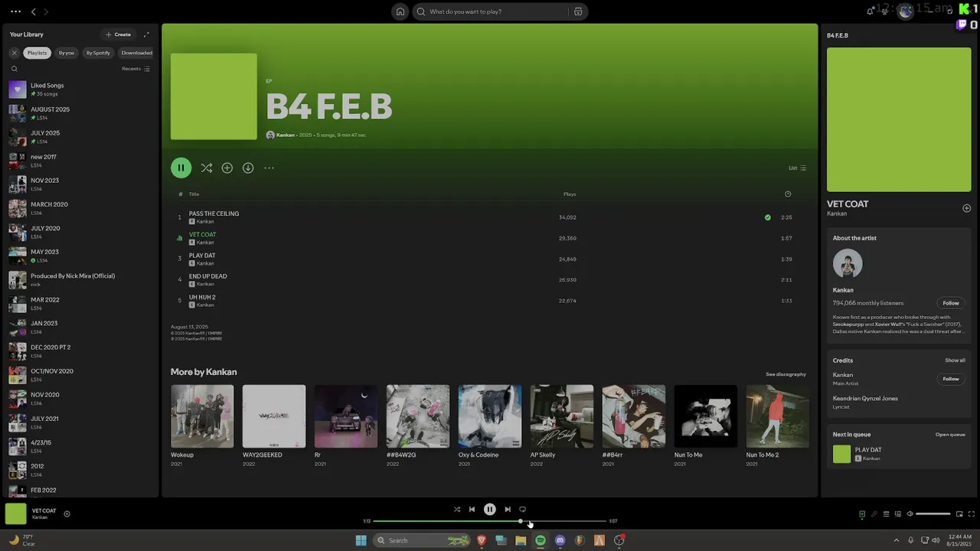Open the Nun To Me 2 album card
The height and width of the screenshot is (551, 980).
[x=778, y=426]
